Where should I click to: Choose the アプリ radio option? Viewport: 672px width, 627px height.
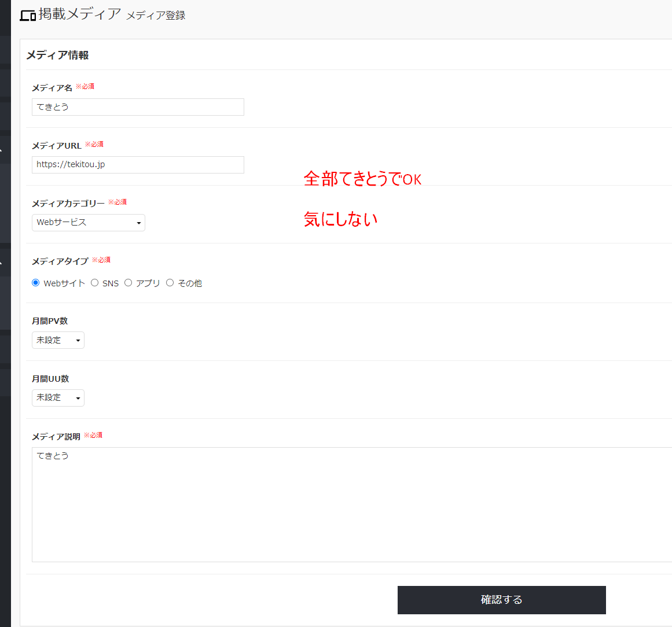pyautogui.click(x=128, y=283)
